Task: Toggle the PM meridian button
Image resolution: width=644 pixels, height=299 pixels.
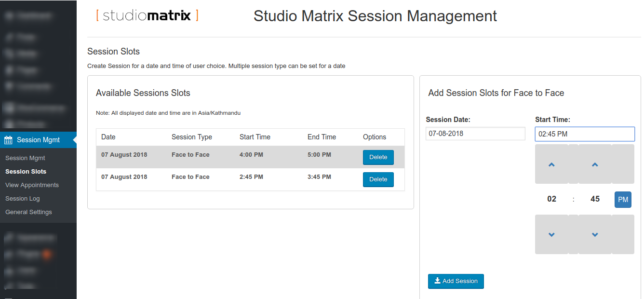Action: click(x=623, y=199)
